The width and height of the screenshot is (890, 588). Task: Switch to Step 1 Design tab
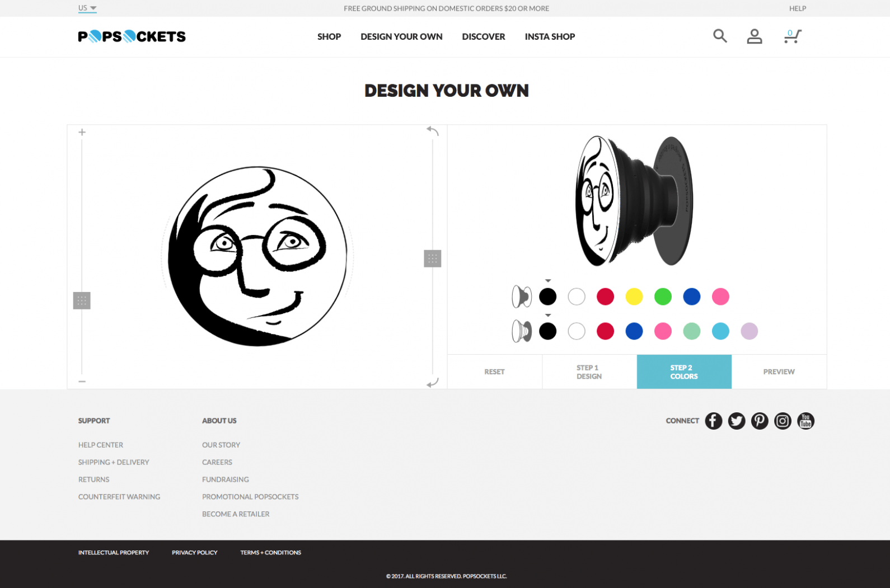pos(589,372)
